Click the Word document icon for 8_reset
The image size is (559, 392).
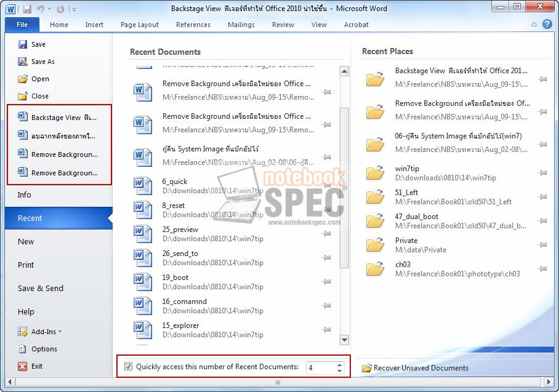pos(143,210)
